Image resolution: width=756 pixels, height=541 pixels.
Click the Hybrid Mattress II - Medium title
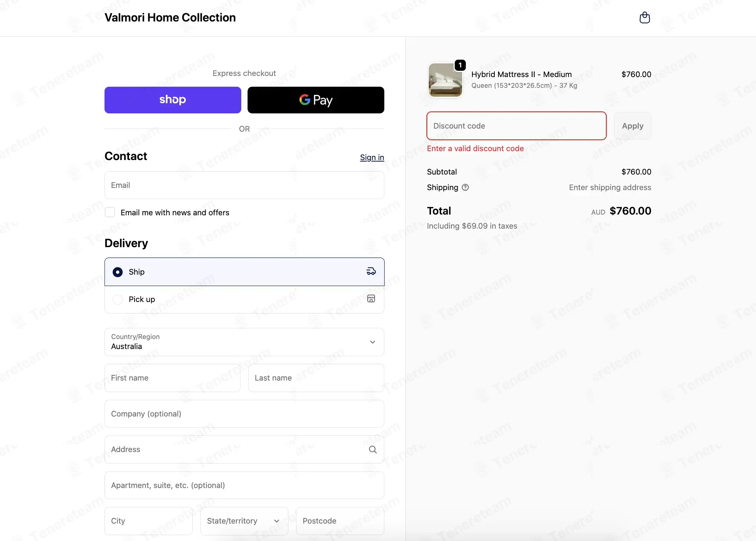coord(521,74)
